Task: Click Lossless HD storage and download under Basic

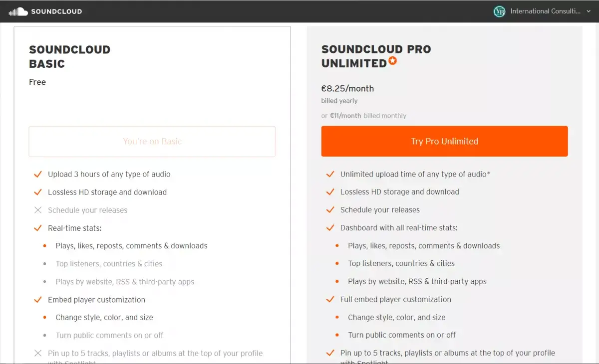Action: (107, 192)
